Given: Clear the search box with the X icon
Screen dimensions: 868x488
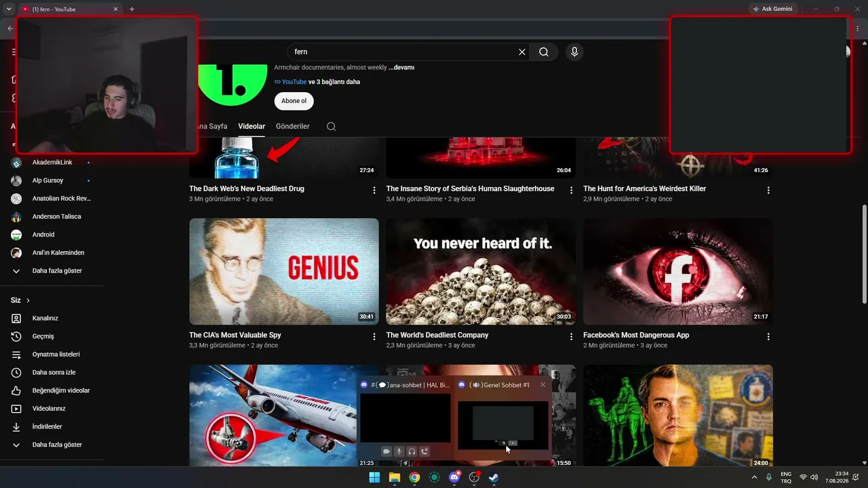Looking at the screenshot, I should tap(522, 52).
